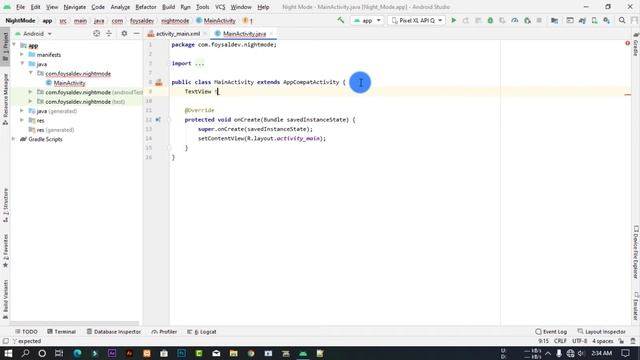The image size is (640, 360).
Task: Open the Layout Inspector
Action: click(x=601, y=332)
